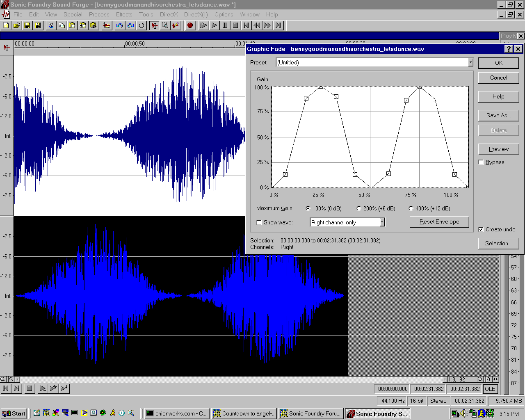This screenshot has width=525, height=420.
Task: Create a new file with New icon
Action: click(6, 25)
